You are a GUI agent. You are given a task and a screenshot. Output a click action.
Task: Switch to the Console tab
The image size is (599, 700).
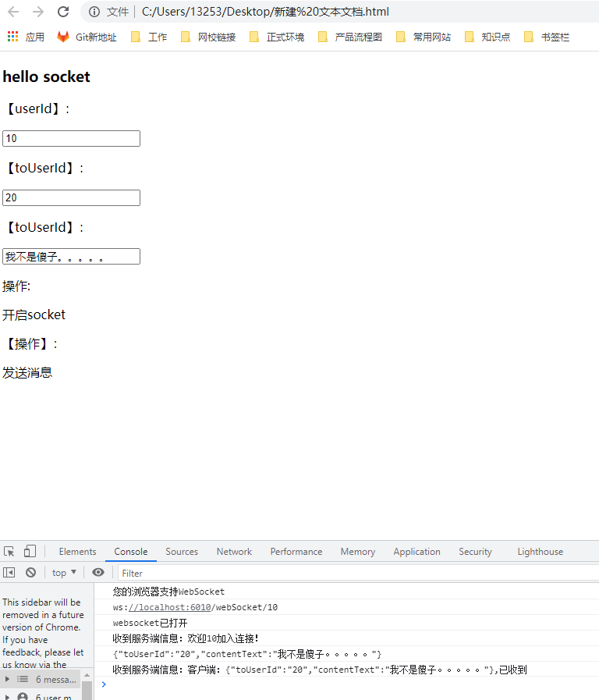click(x=131, y=552)
